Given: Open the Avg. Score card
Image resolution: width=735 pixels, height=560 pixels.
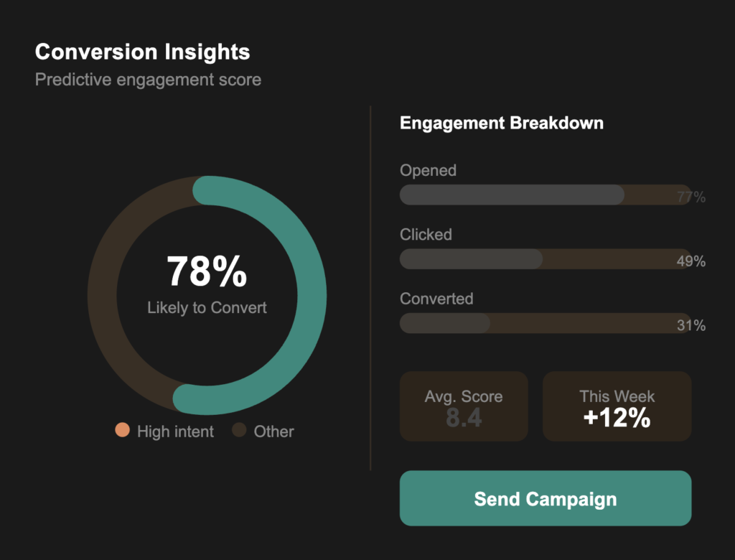Looking at the screenshot, I should tap(464, 406).
